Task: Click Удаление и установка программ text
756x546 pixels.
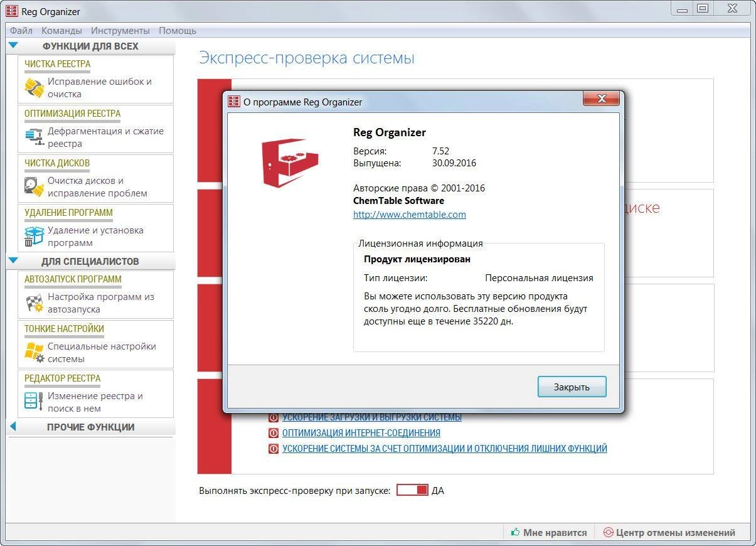Action: pos(95,237)
